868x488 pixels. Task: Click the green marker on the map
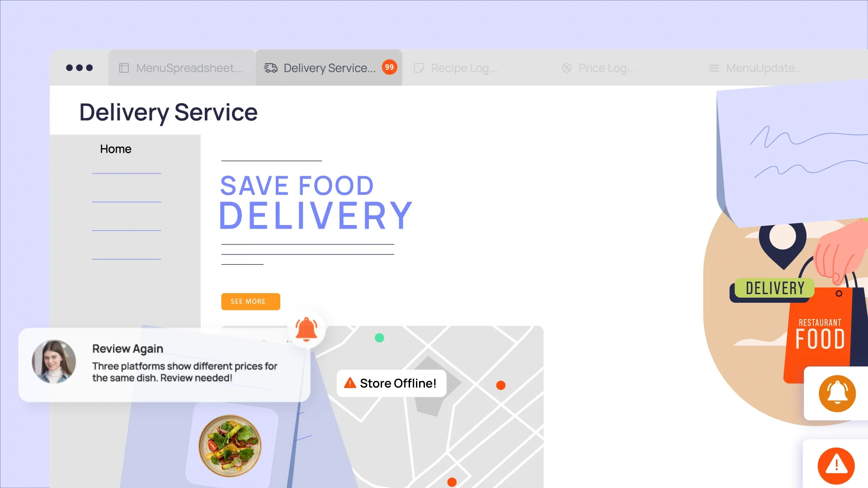pos(379,338)
